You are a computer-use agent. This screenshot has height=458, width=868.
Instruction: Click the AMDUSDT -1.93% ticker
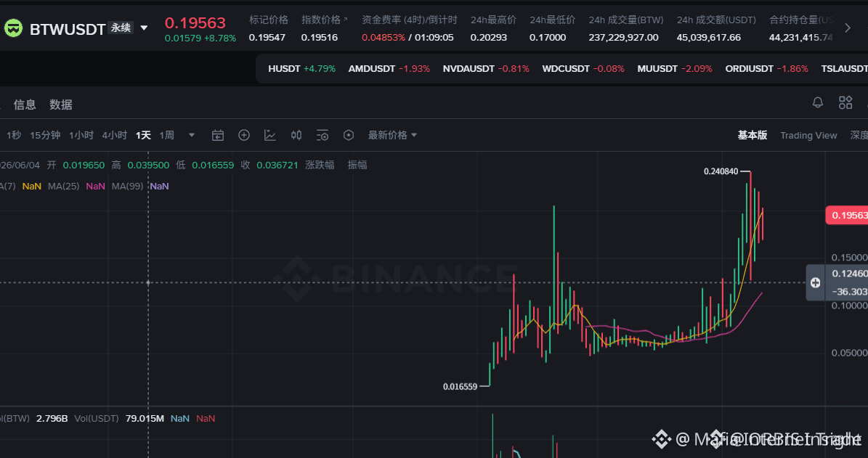389,68
